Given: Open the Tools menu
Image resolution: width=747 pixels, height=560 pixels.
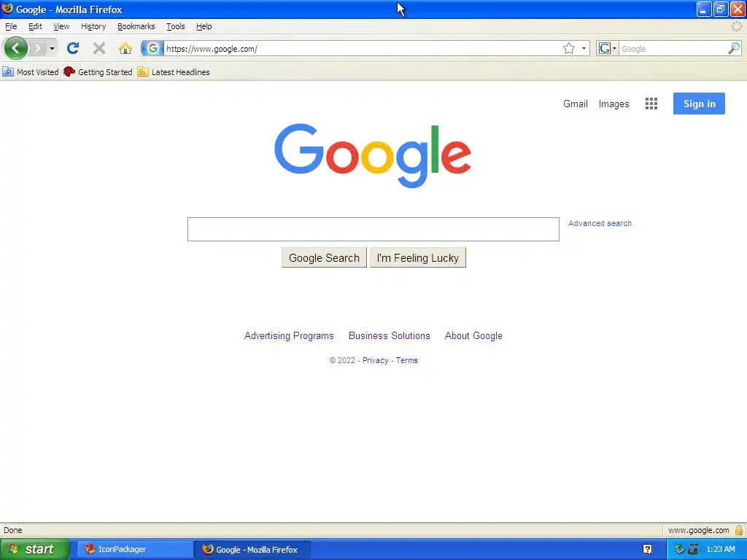Looking at the screenshot, I should [175, 26].
